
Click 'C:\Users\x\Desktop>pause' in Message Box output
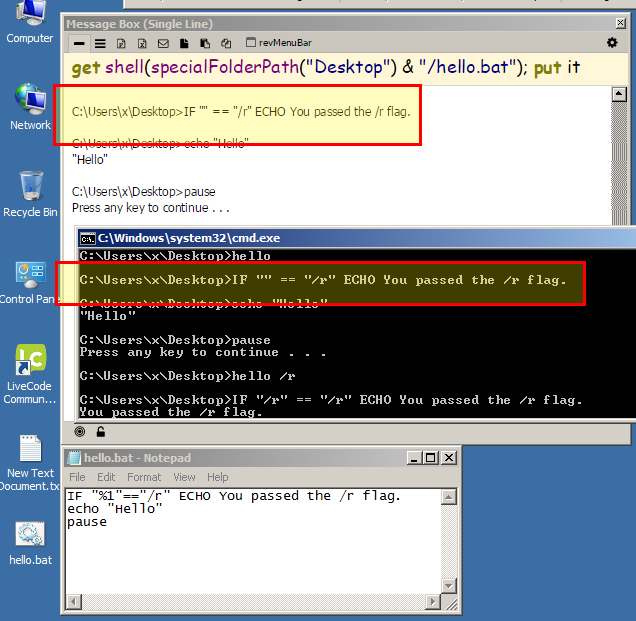(x=144, y=191)
